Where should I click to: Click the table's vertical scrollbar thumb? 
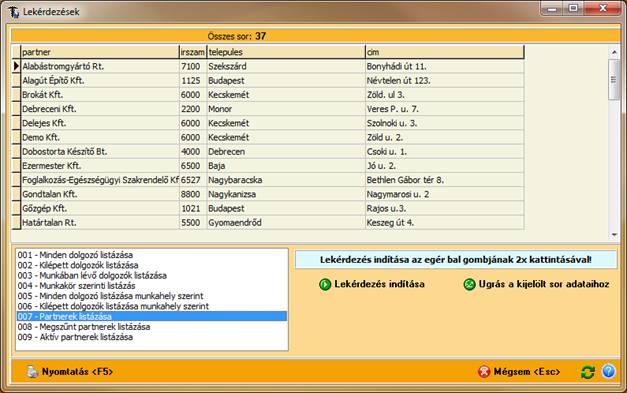pyautogui.click(x=614, y=80)
